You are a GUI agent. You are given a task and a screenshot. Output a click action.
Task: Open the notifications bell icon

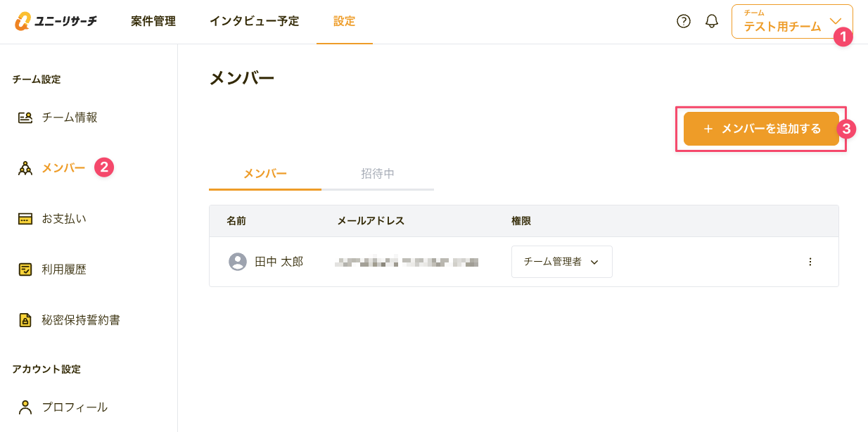click(x=712, y=21)
